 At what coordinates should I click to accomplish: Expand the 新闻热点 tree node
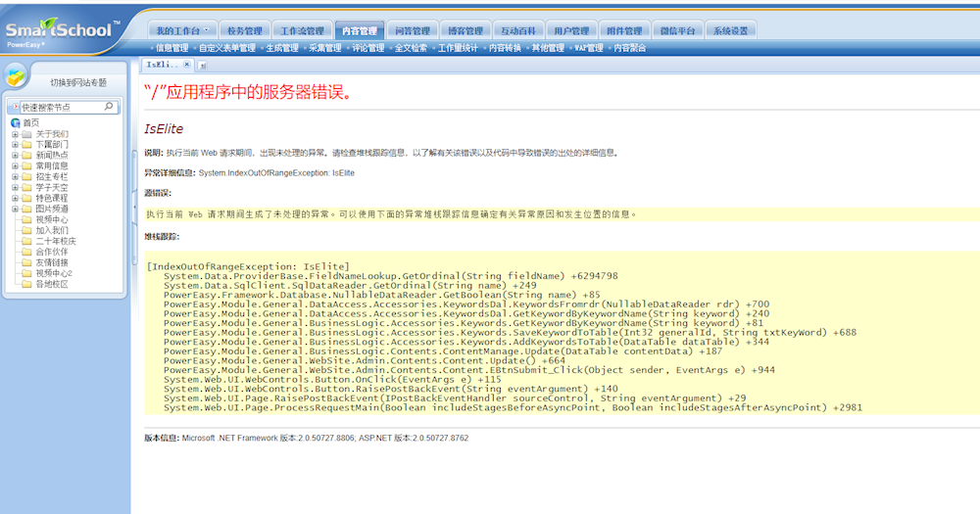[x=15, y=156]
